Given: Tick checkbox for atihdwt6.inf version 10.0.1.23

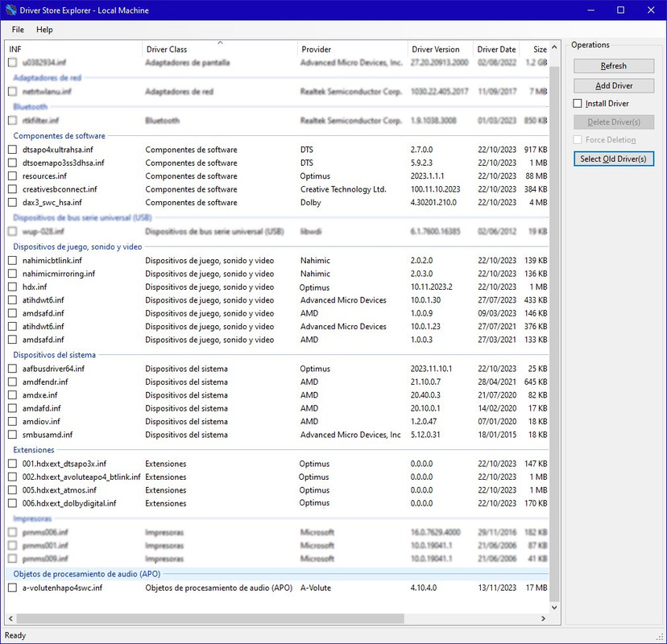Looking at the screenshot, I should pyautogui.click(x=12, y=326).
